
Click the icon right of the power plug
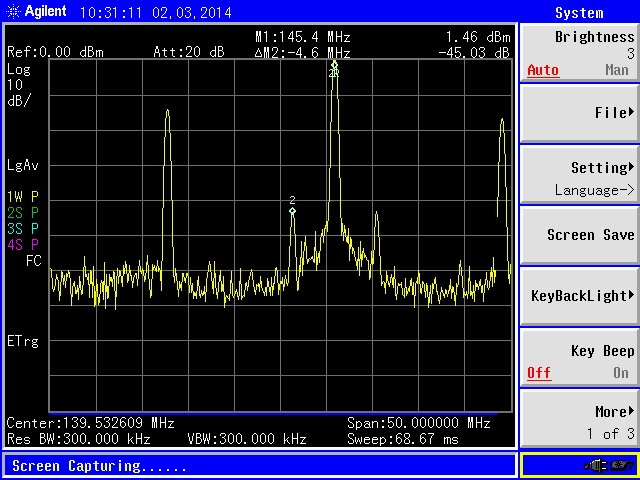point(623,465)
